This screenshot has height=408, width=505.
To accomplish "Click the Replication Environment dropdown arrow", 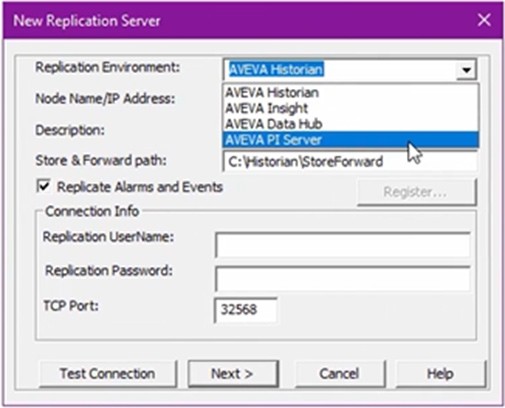I will click(x=466, y=70).
